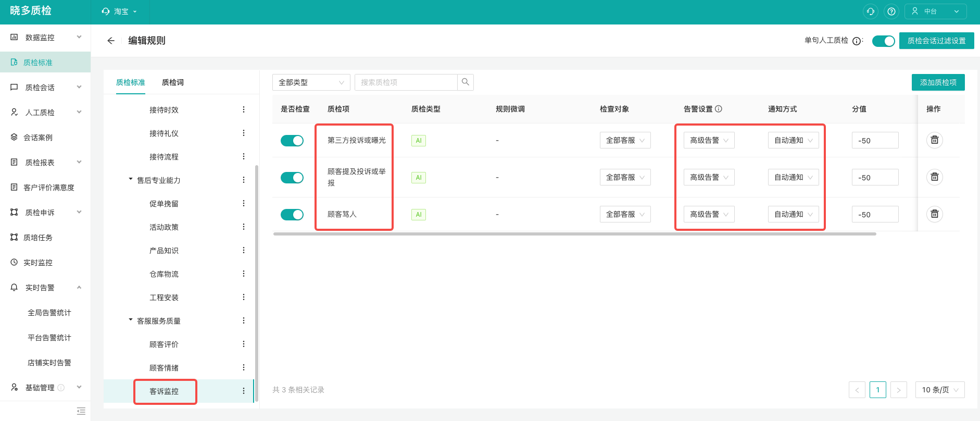
Task: Click the back arrow beside 编辑规则
Action: [110, 41]
